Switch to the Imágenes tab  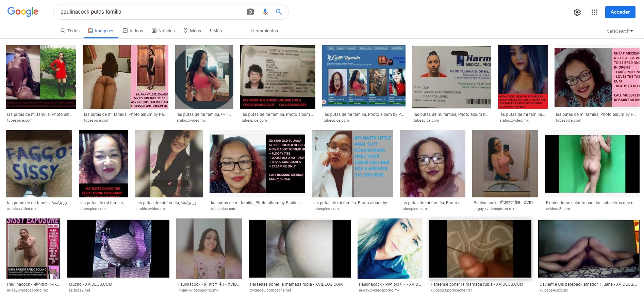point(101,31)
